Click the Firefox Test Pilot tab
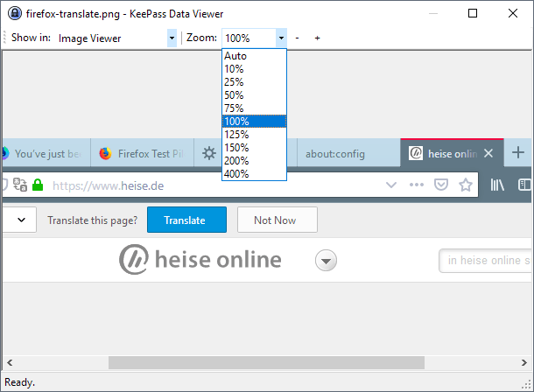The width and height of the screenshot is (534, 392). (143, 154)
